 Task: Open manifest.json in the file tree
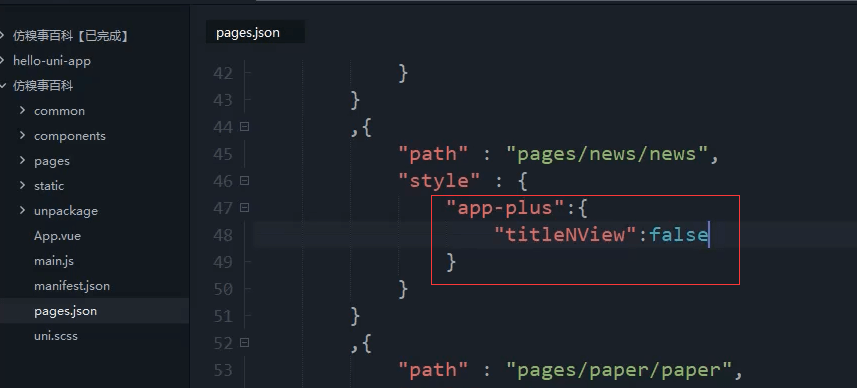click(72, 286)
